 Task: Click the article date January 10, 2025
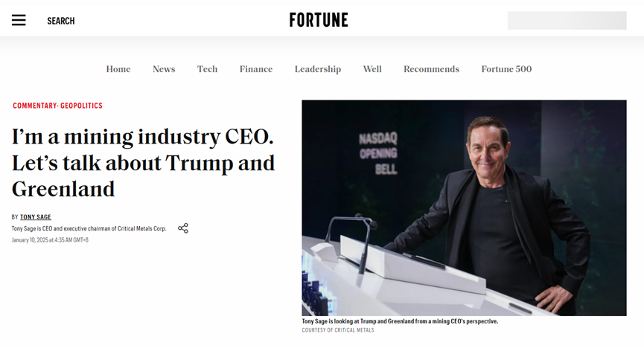pos(50,240)
